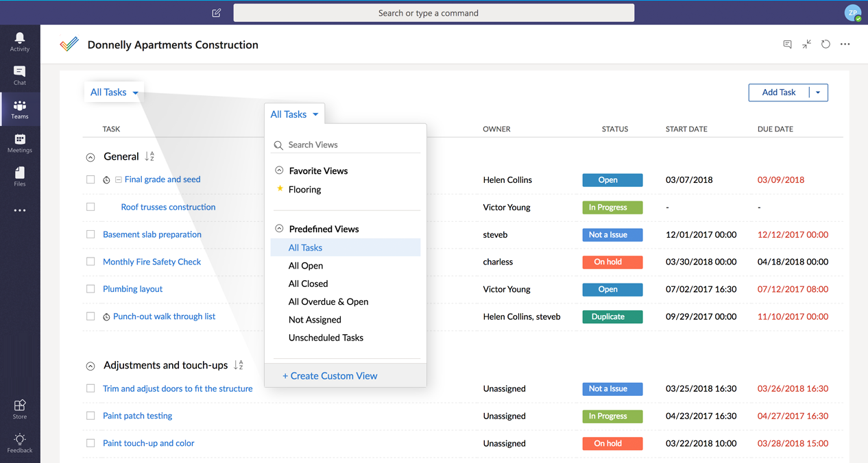Click + Create Custom View
Screen dimensions: 868x463
[x=330, y=376]
